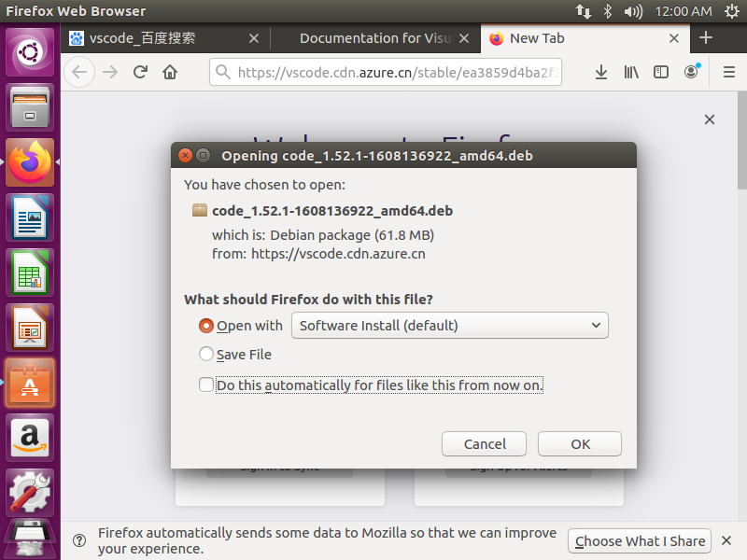747x560 pixels.
Task: Open the system power menu
Action: tap(732, 11)
